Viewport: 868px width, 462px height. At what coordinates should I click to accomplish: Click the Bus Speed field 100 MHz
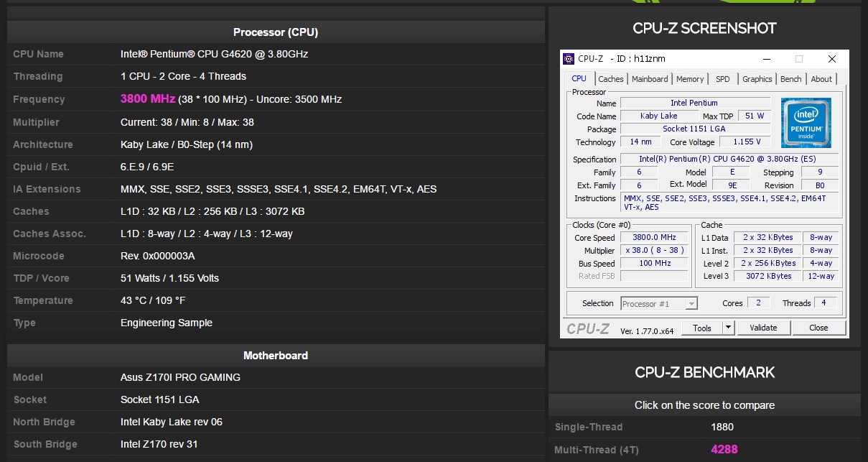click(x=654, y=263)
